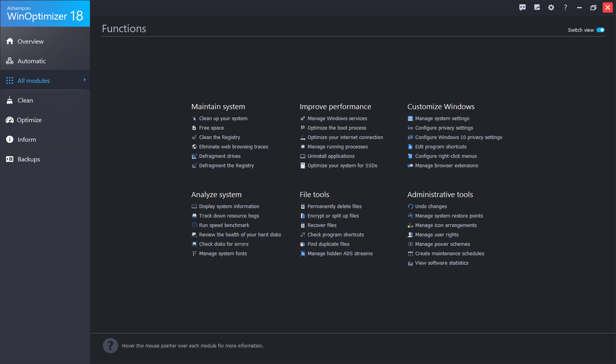Click the Optimize your internet connection icon
The width and height of the screenshot is (616, 364).
(x=302, y=137)
